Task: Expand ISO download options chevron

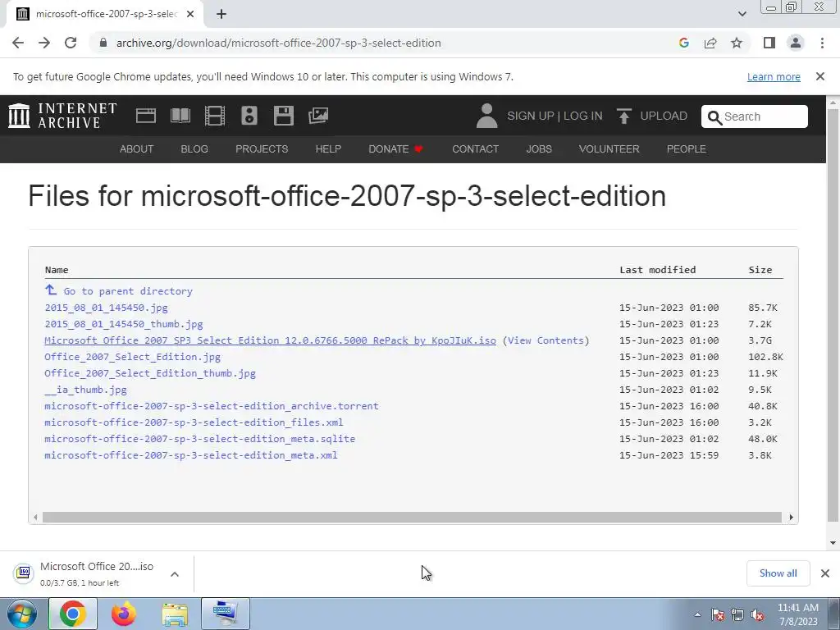Action: tap(175, 574)
